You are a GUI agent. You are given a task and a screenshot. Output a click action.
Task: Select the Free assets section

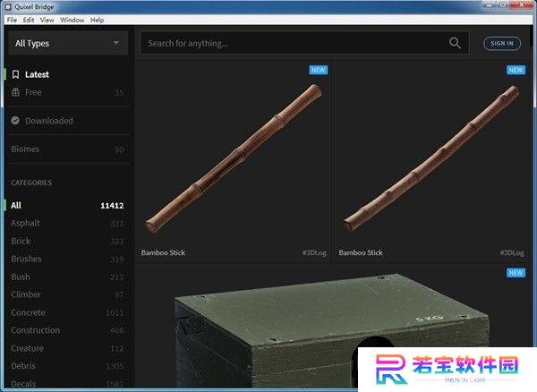click(67, 92)
